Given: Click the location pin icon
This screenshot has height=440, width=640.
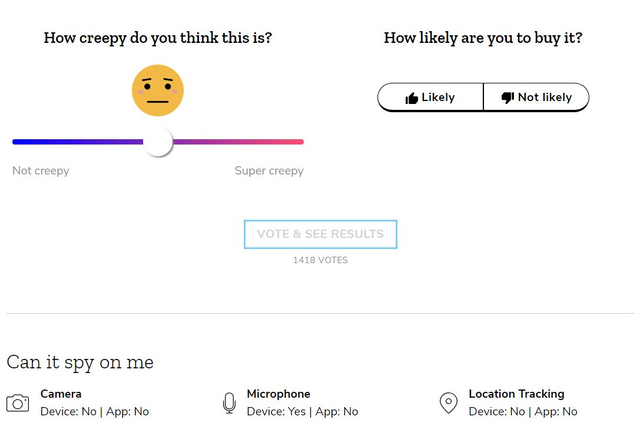Looking at the screenshot, I should [x=448, y=403].
